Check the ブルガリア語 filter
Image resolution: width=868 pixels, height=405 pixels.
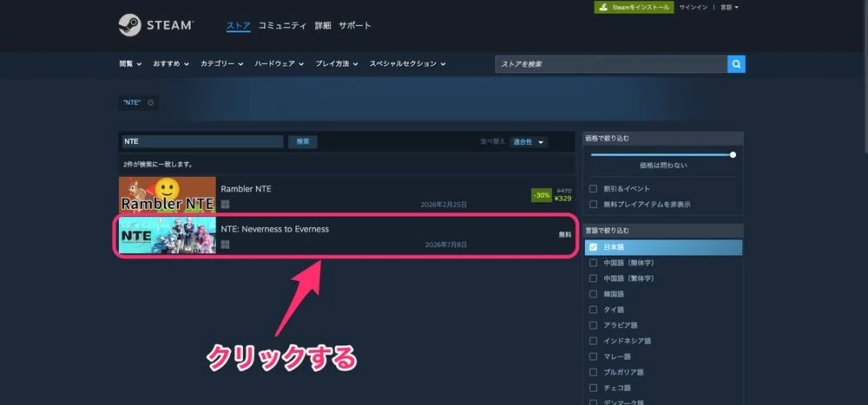[x=594, y=372]
